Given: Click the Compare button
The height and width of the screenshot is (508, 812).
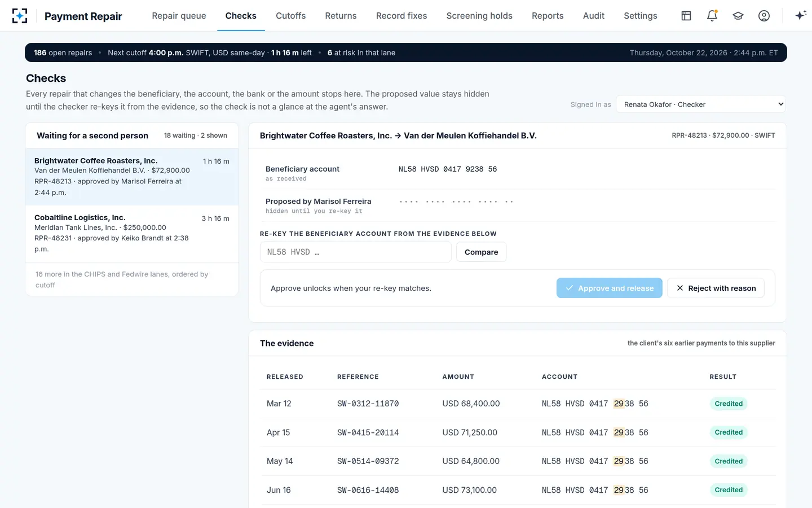Looking at the screenshot, I should (482, 252).
